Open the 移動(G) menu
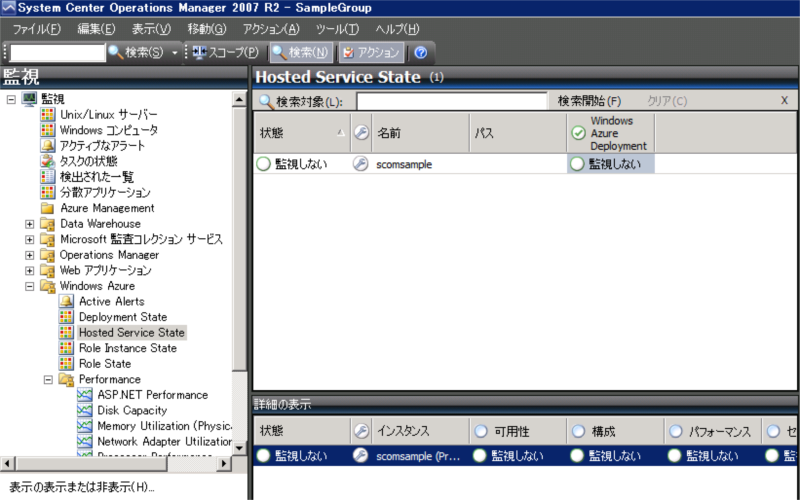 206,29
